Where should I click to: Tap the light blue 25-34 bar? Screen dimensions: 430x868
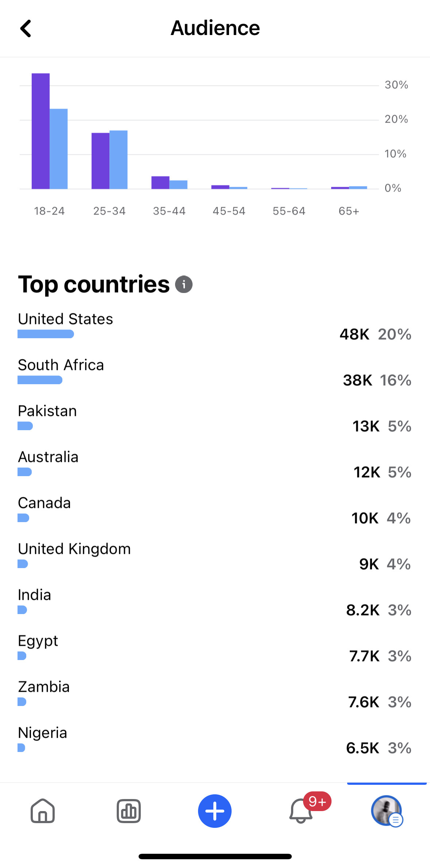(x=119, y=160)
